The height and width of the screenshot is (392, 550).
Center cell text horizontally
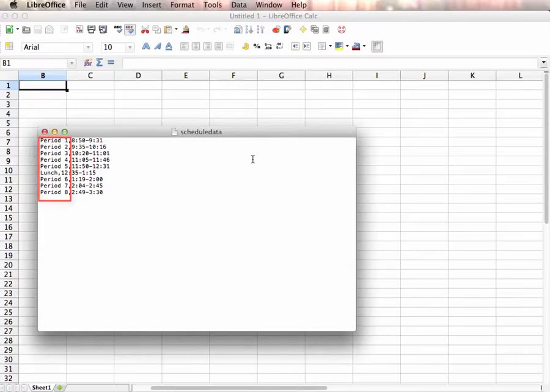coord(196,46)
